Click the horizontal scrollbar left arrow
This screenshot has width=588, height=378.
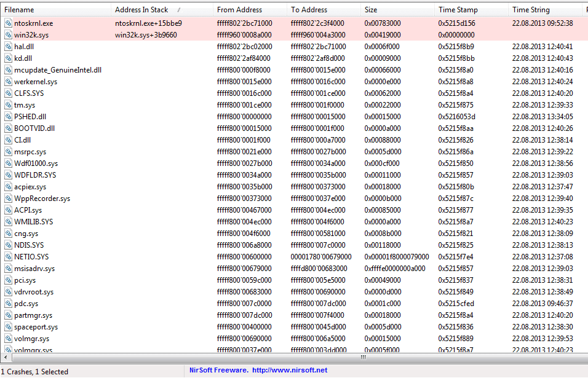(6, 357)
